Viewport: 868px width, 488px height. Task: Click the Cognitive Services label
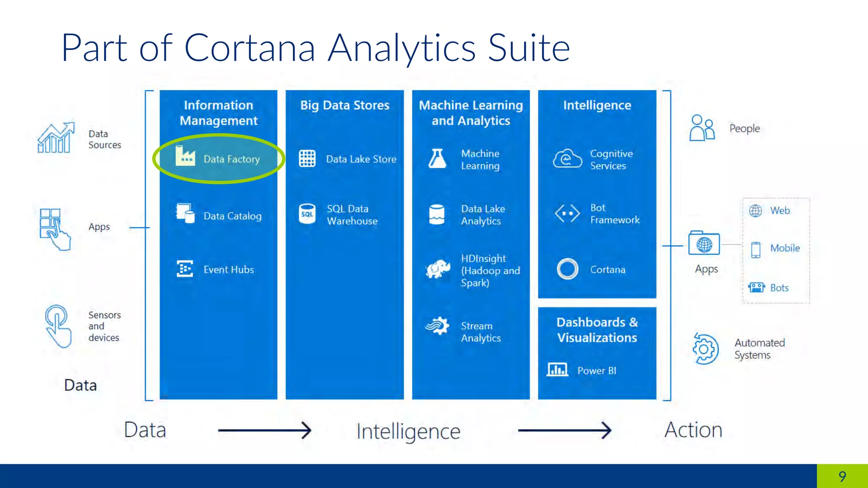click(x=611, y=159)
